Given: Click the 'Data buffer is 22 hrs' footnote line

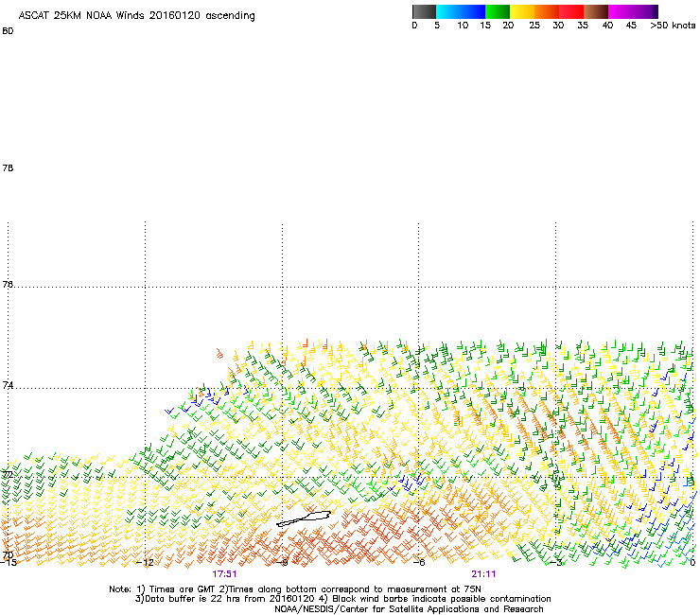Looking at the screenshot, I should tap(342, 599).
